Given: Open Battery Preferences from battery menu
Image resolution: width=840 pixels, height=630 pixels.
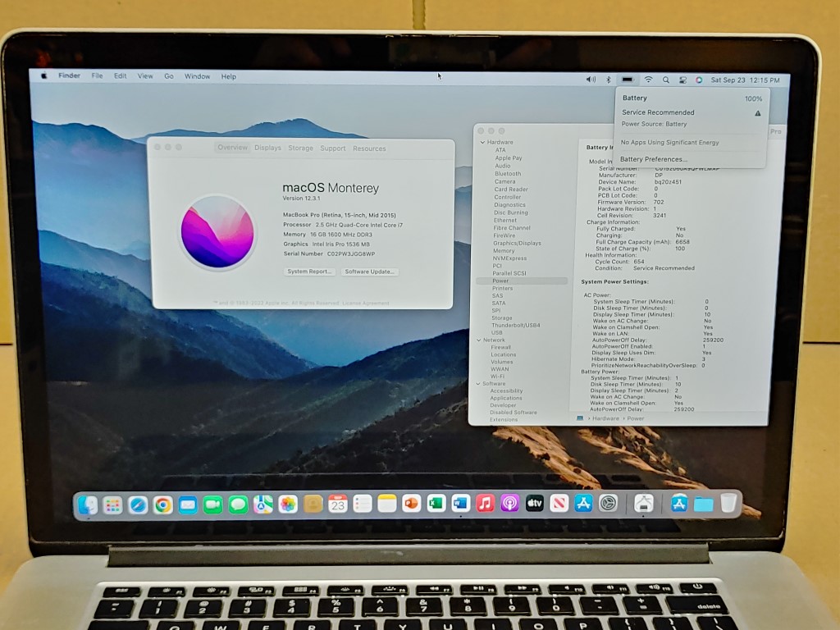Looking at the screenshot, I should point(653,159).
